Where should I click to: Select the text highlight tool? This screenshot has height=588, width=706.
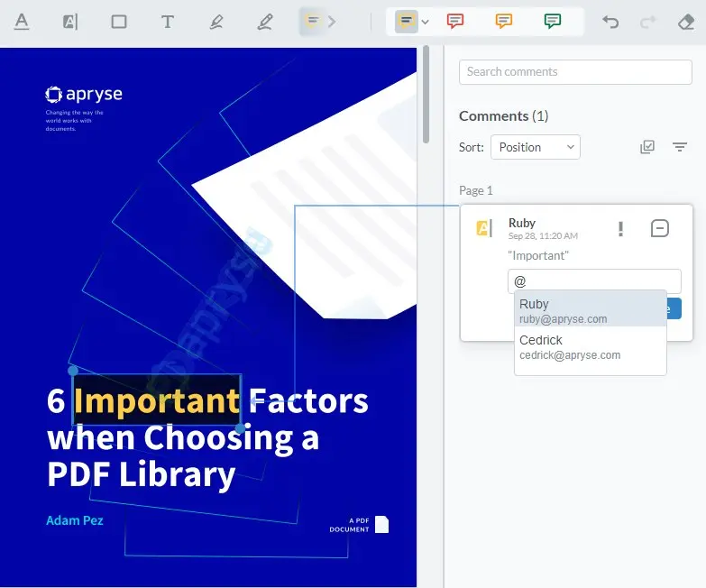[70, 21]
